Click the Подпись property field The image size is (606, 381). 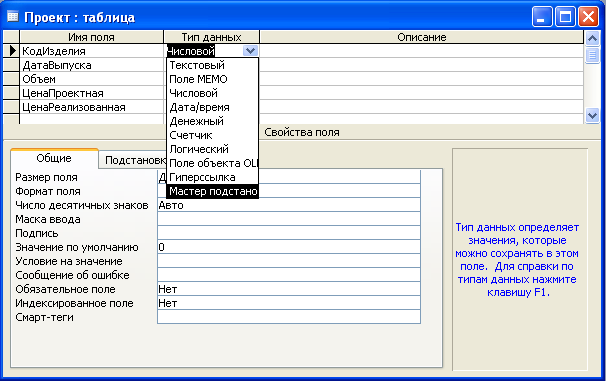pyautogui.click(x=289, y=233)
